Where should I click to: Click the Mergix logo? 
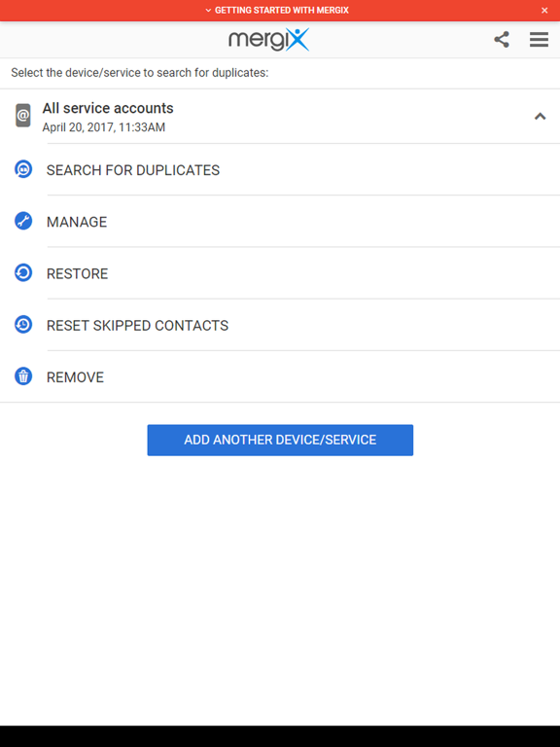click(x=269, y=40)
